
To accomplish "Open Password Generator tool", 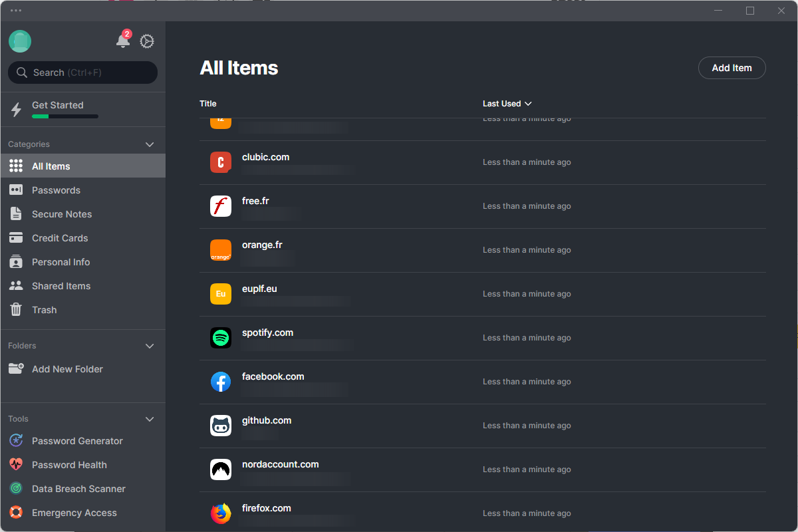I will click(77, 441).
